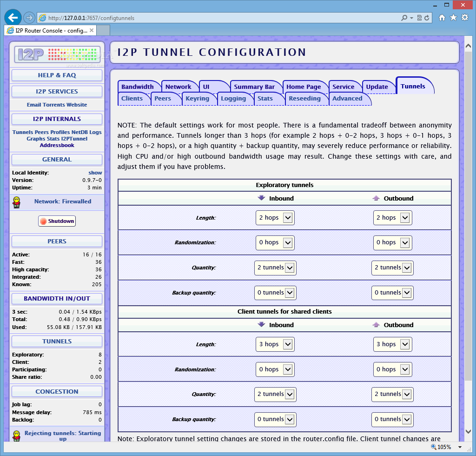Click the zoom level 105% magnifier icon
The image size is (476, 456).
(434, 447)
